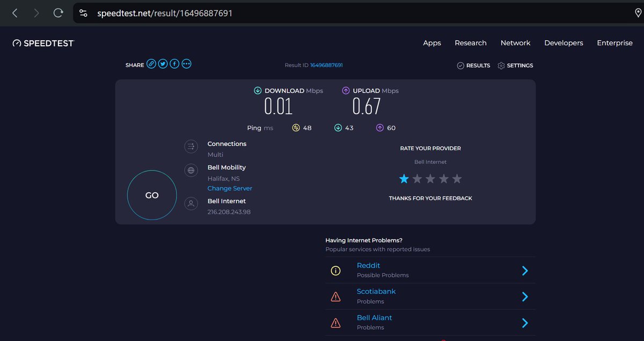Image resolution: width=644 pixels, height=341 pixels.
Task: Rate provider one star
Action: click(404, 179)
